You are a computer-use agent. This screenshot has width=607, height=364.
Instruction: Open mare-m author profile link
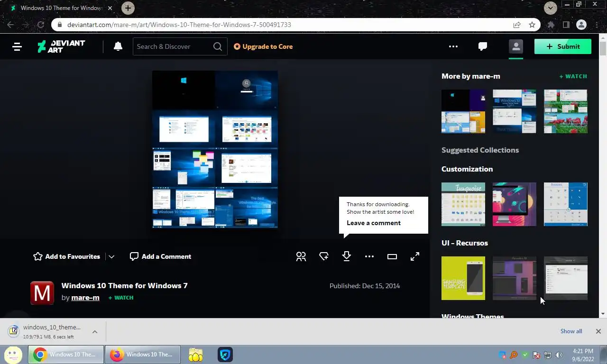[85, 298]
